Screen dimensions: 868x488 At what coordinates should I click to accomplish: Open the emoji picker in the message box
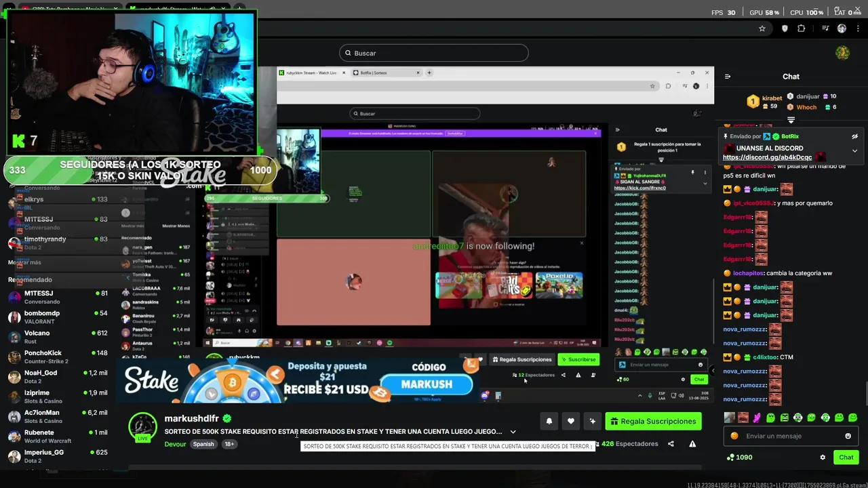848,436
